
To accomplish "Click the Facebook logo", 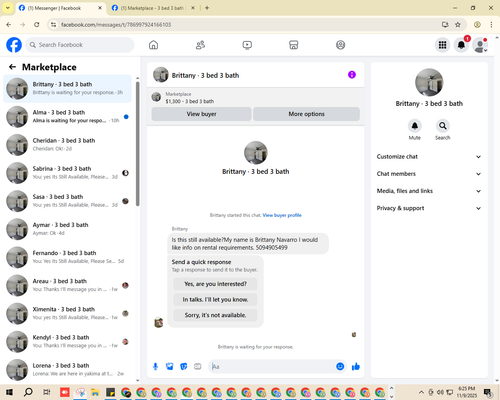I will (14, 45).
